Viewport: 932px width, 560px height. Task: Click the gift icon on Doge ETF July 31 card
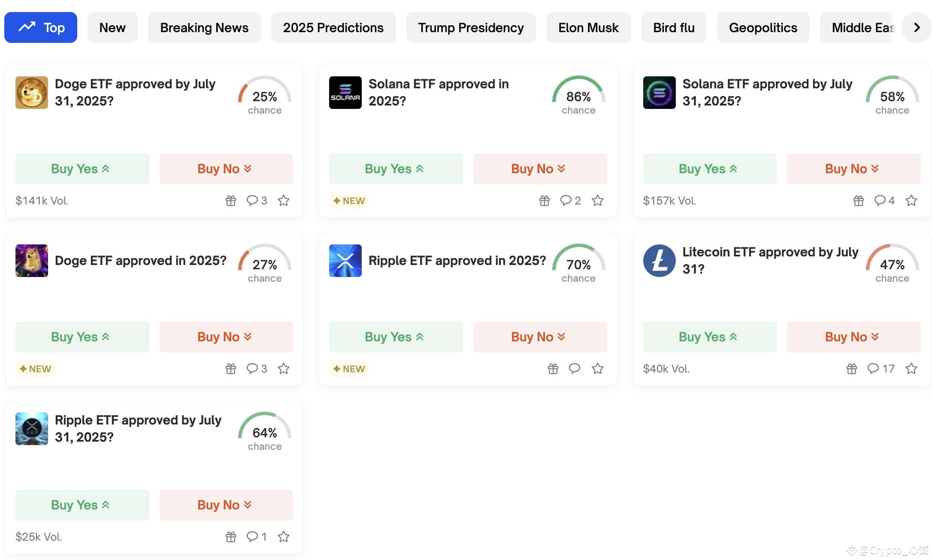[x=230, y=200]
